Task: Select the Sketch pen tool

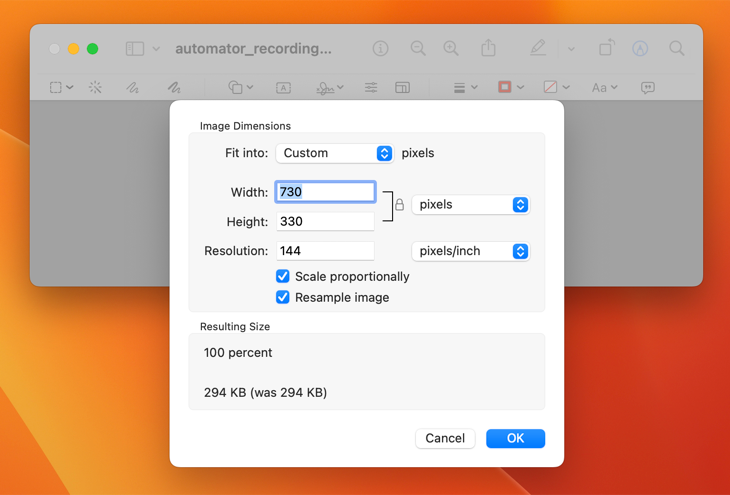Action: 132,88
